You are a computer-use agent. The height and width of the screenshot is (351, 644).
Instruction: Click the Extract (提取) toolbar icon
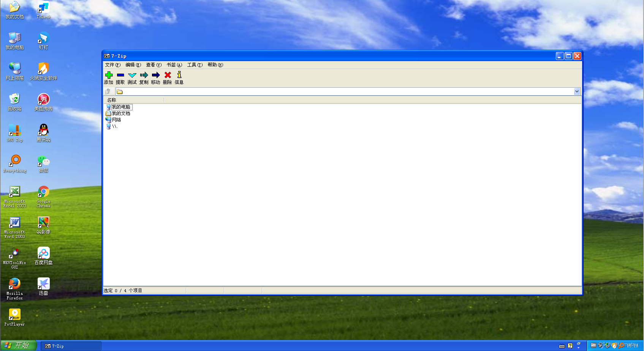coord(120,75)
